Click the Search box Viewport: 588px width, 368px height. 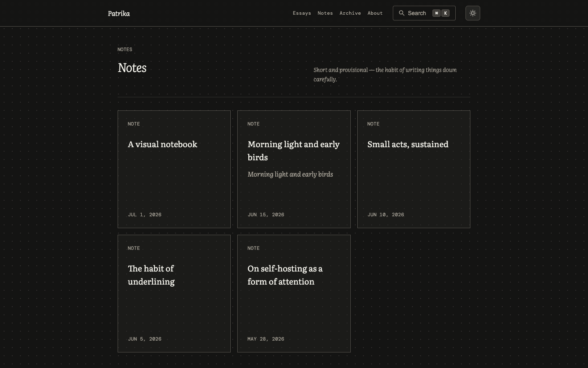424,13
